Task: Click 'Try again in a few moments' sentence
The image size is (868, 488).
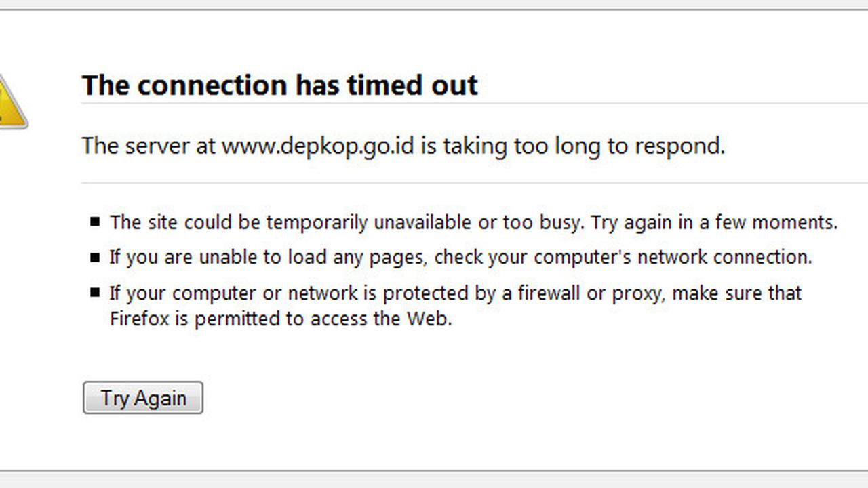Action: coord(715,222)
